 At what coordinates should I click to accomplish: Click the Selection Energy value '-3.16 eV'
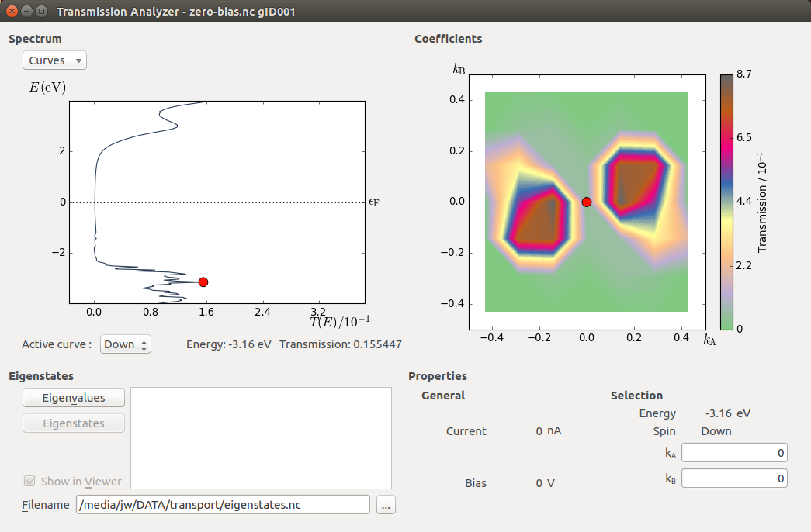(x=728, y=413)
